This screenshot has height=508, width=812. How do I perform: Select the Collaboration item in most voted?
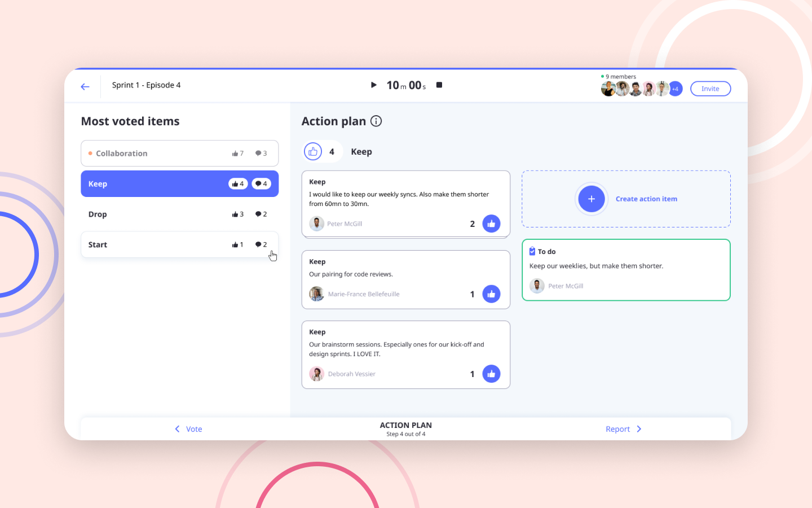(179, 153)
